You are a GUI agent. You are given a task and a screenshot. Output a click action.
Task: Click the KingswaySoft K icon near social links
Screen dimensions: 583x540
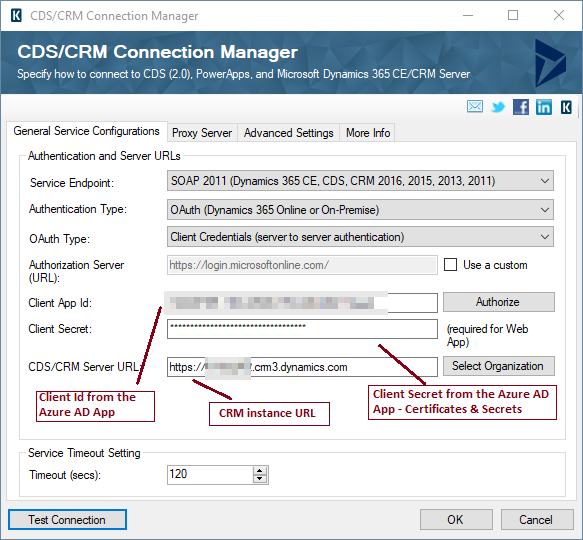[x=566, y=107]
